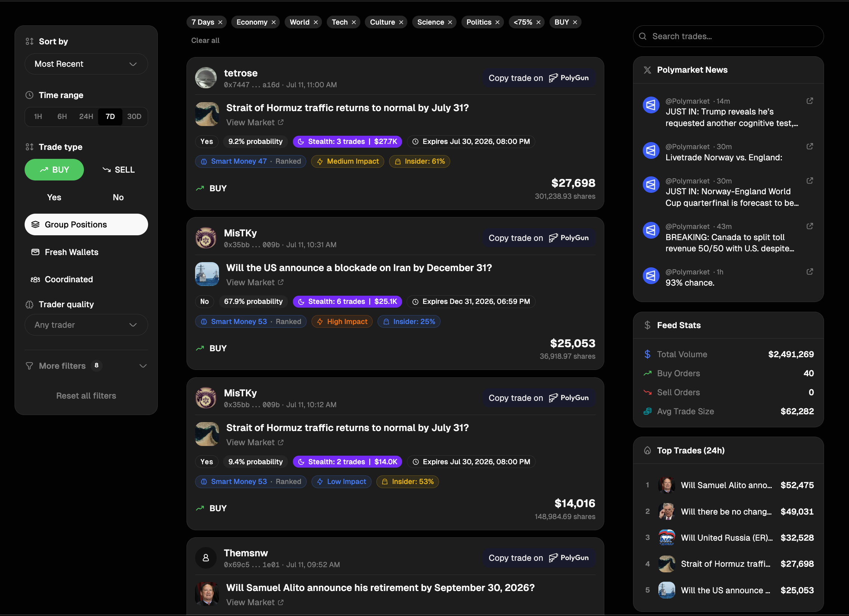Screen dimensions: 849x616
Task: Open the Any trader quality dropdown
Action: (x=86, y=325)
